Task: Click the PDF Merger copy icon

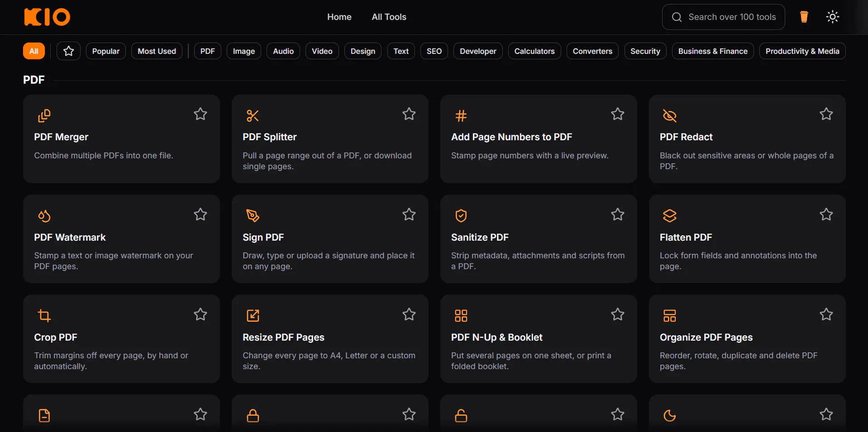Action: tap(44, 116)
